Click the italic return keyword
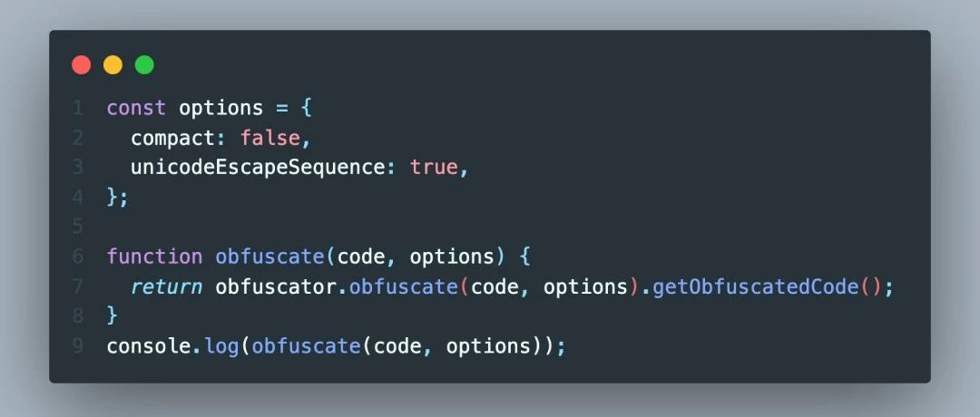The height and width of the screenshot is (417, 980). pos(166,286)
